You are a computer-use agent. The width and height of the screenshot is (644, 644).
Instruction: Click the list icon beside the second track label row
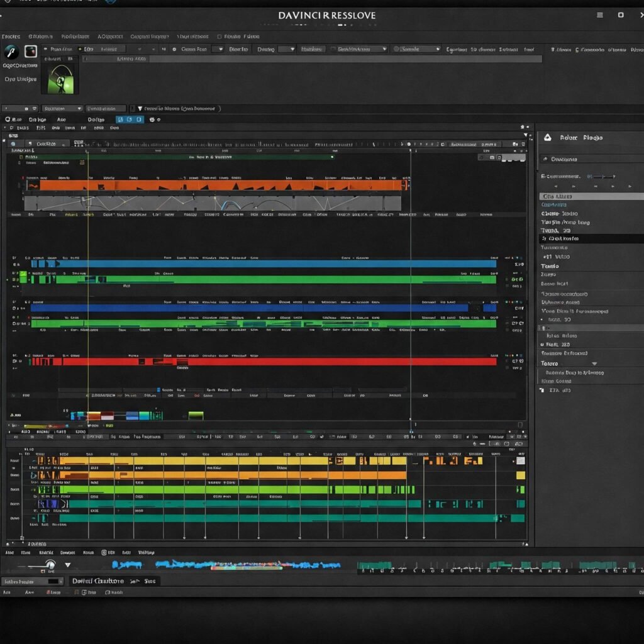82,163
